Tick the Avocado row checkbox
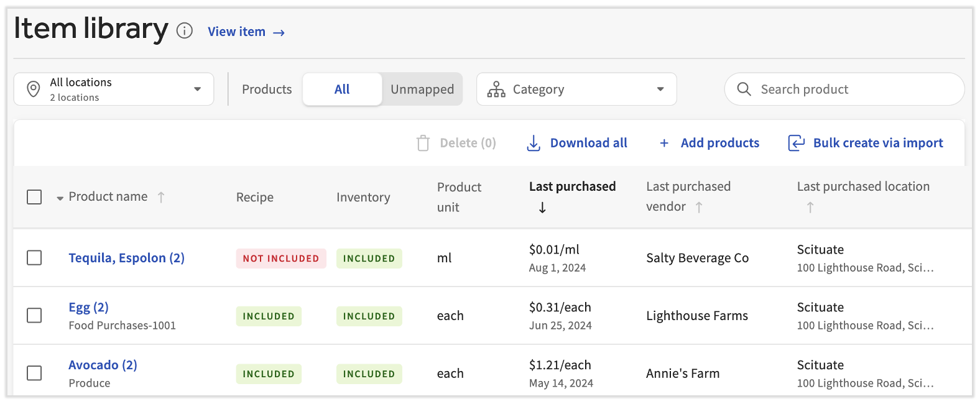Image resolution: width=980 pixels, height=404 pixels. coord(34,374)
